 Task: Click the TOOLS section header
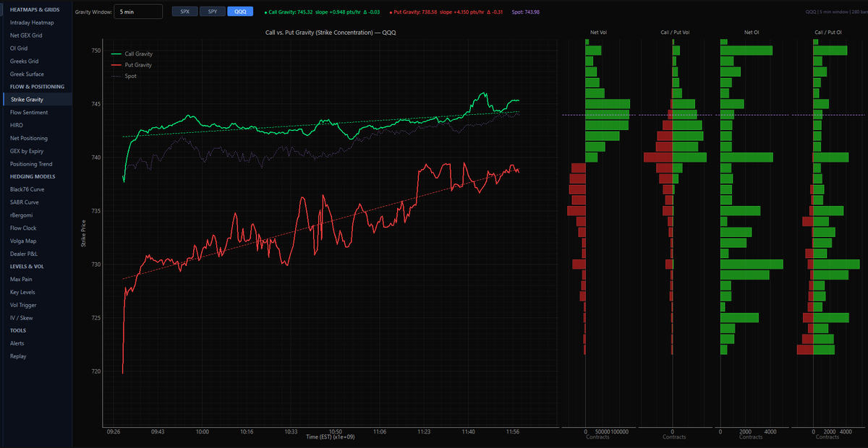(x=18, y=330)
